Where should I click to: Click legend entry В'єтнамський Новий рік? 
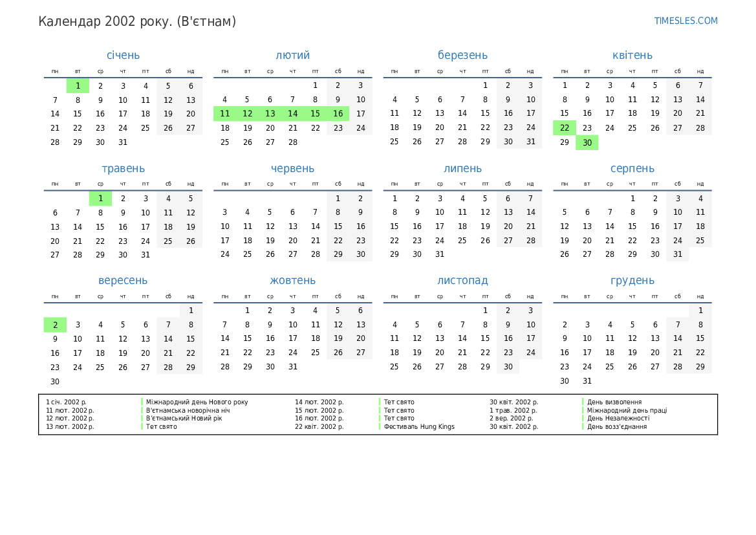coord(184,419)
